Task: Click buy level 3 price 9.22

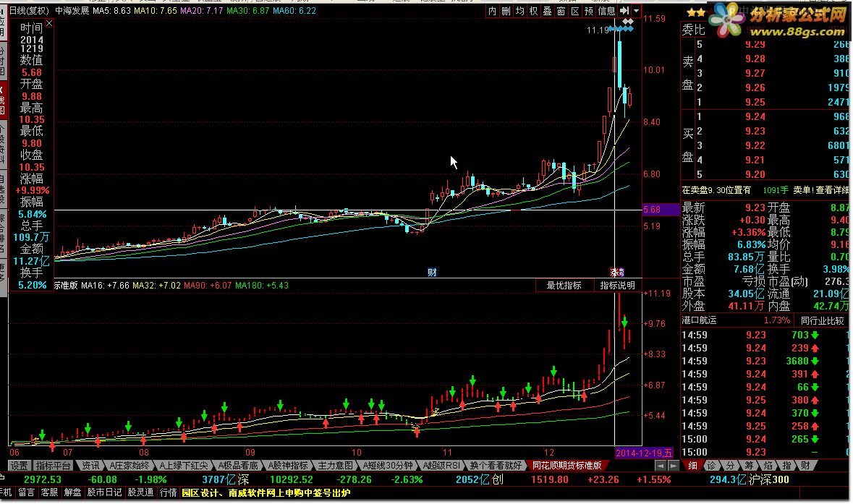Action: pos(755,146)
